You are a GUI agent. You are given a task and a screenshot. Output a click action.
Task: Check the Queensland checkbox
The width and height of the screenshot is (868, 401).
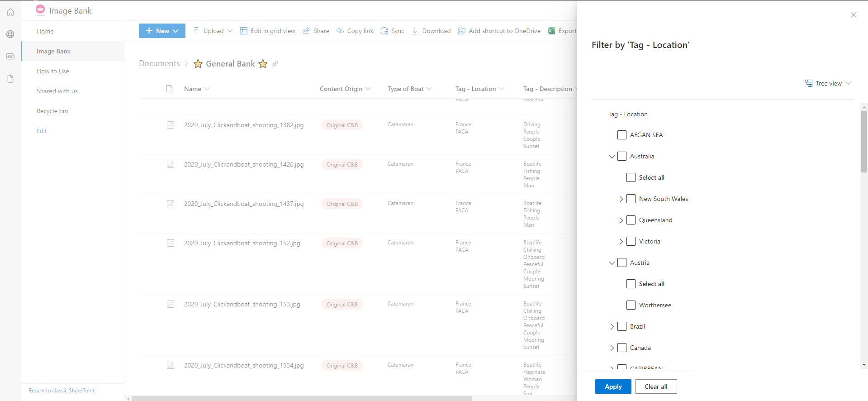pos(631,220)
